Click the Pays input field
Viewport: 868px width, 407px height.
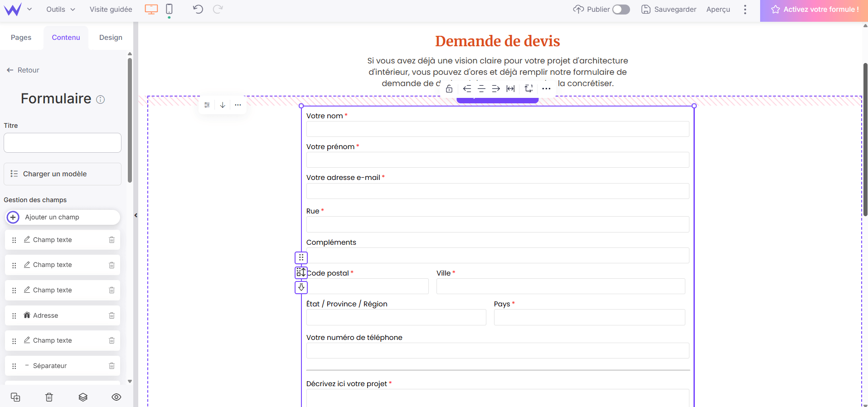click(x=590, y=317)
